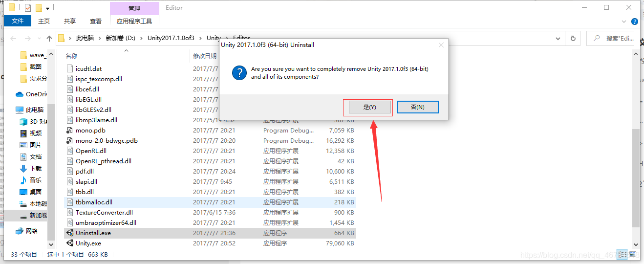Select the OpenRL_pthread.dll file name
The width and height of the screenshot is (644, 264).
[x=103, y=161]
